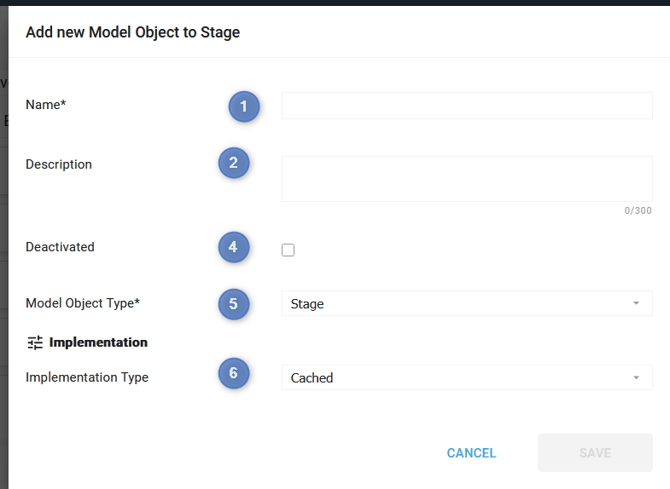The image size is (670, 489).
Task: Click the numbered badge 6 beside Implementation Type
Action: pyautogui.click(x=233, y=373)
